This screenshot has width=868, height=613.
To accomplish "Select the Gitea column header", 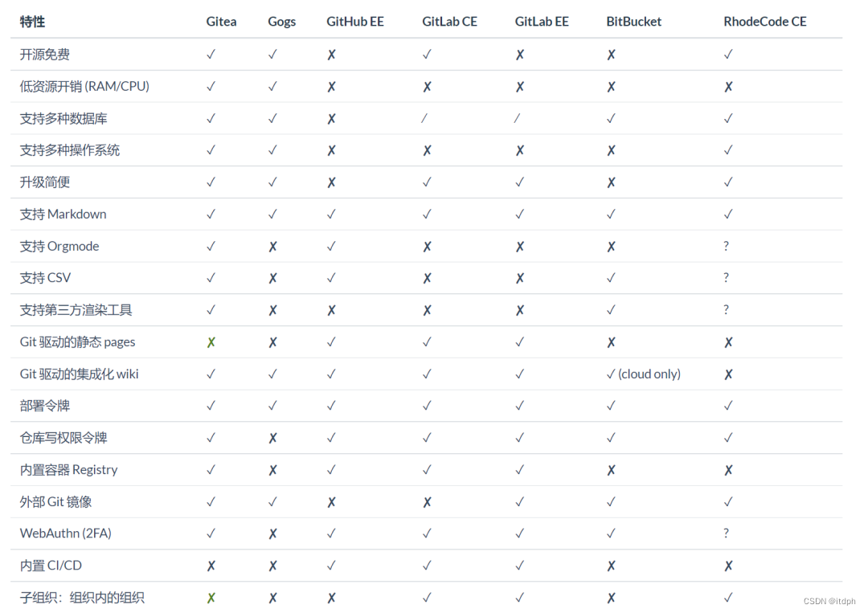I will click(222, 22).
